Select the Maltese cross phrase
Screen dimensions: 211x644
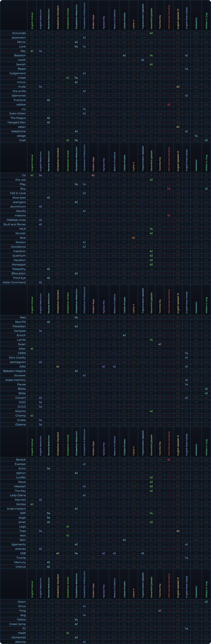[x=16, y=220]
